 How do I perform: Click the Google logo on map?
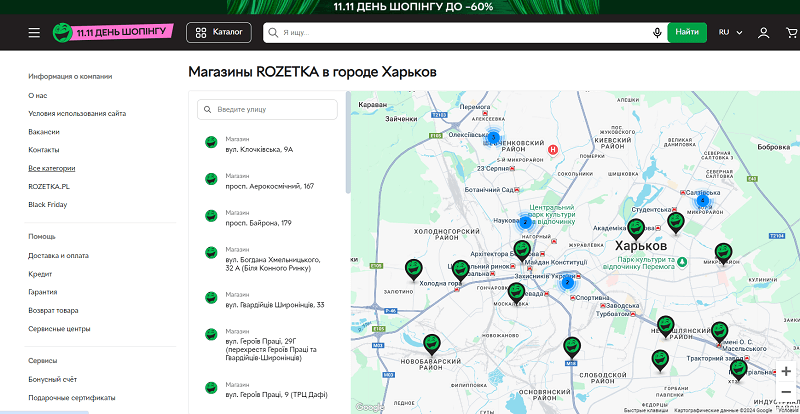coord(369,407)
